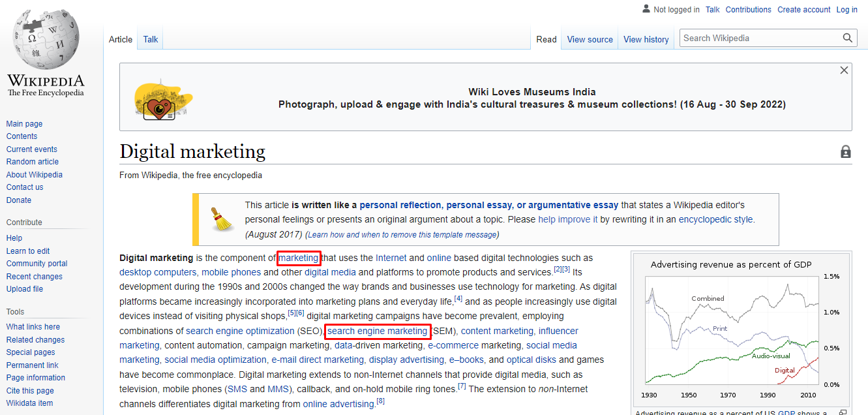
Task: Open Wikidata item link
Action: click(30, 403)
